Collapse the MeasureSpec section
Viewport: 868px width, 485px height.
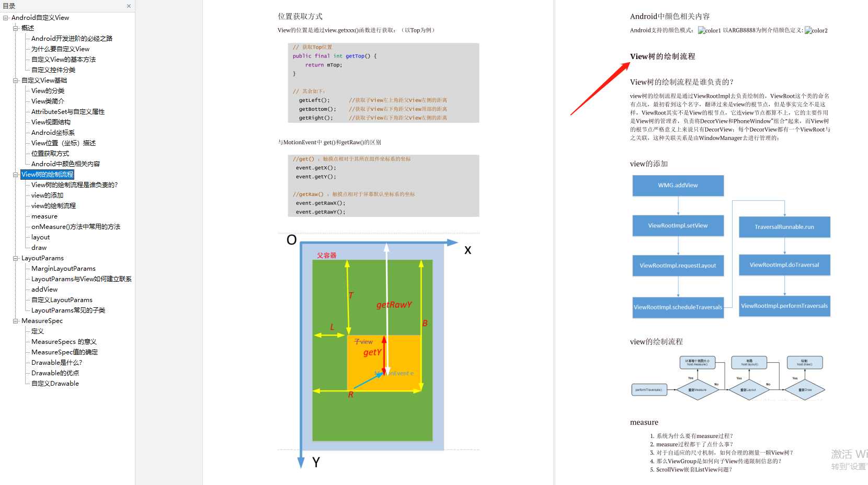click(16, 321)
